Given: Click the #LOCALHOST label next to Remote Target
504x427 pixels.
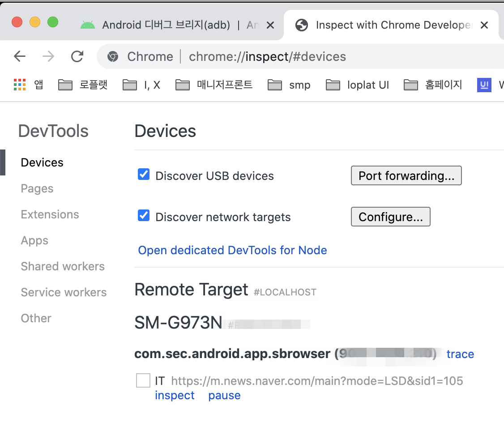Looking at the screenshot, I should [x=285, y=292].
